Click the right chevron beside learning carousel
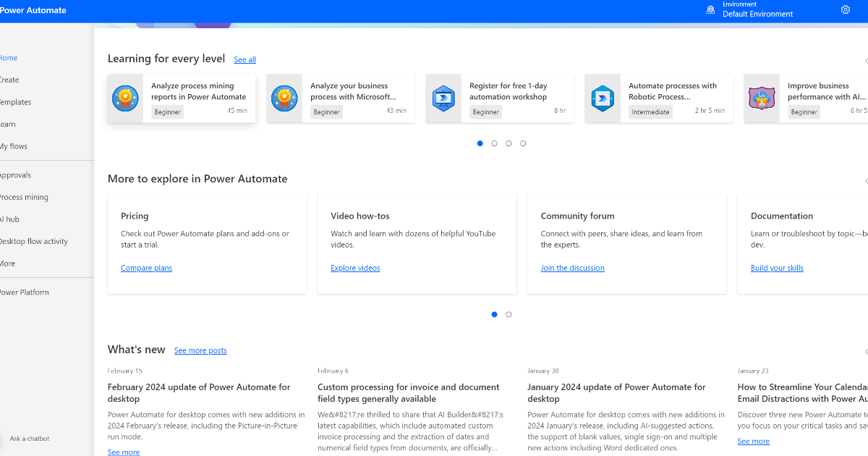 point(866,62)
